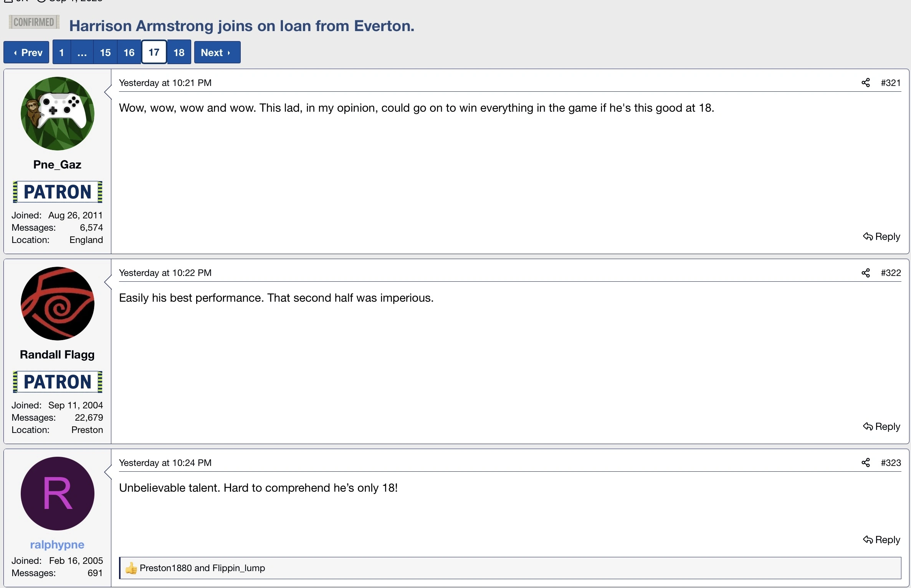Open the ralphypne username profile link
This screenshot has height=588, width=911.
[x=57, y=545]
